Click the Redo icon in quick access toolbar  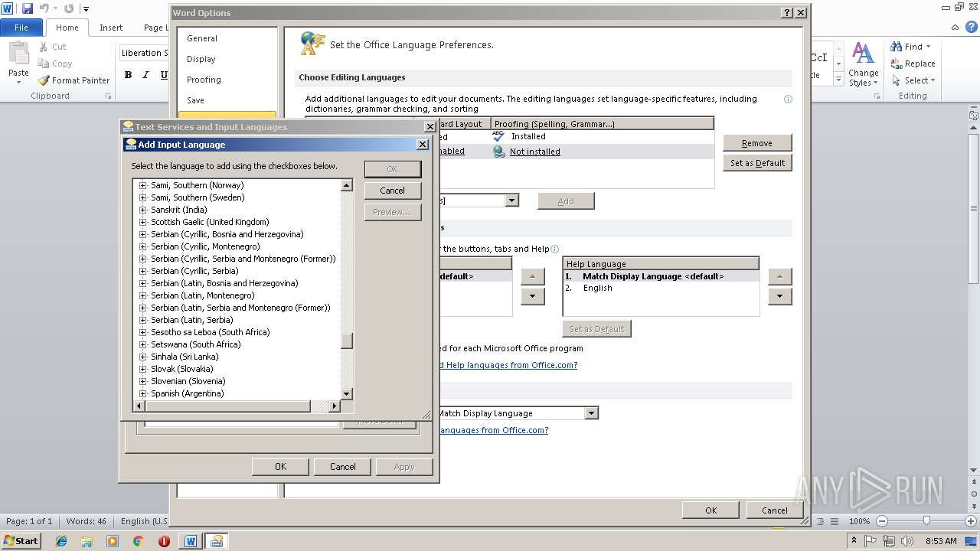(69, 8)
